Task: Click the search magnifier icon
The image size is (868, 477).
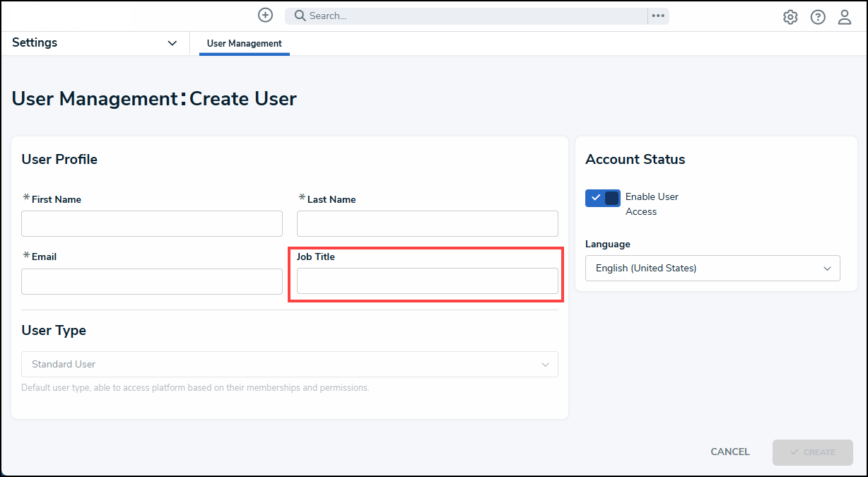Action: 300,16
